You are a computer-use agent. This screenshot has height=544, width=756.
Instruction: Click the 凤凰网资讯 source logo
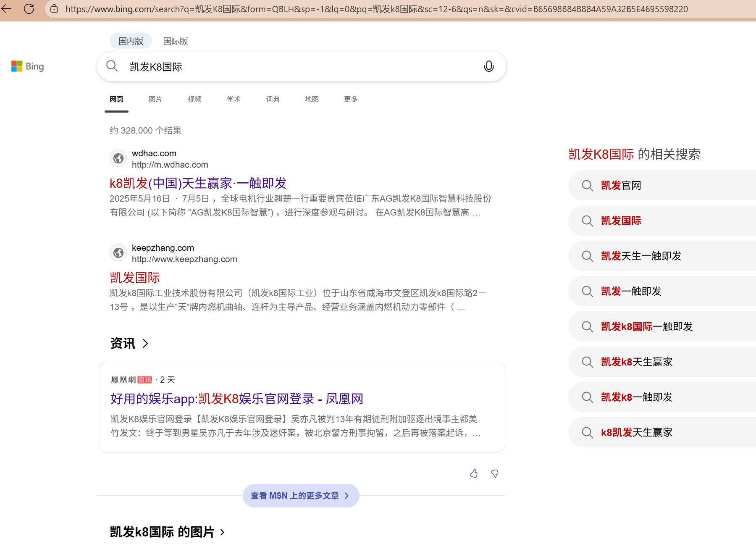pos(131,380)
